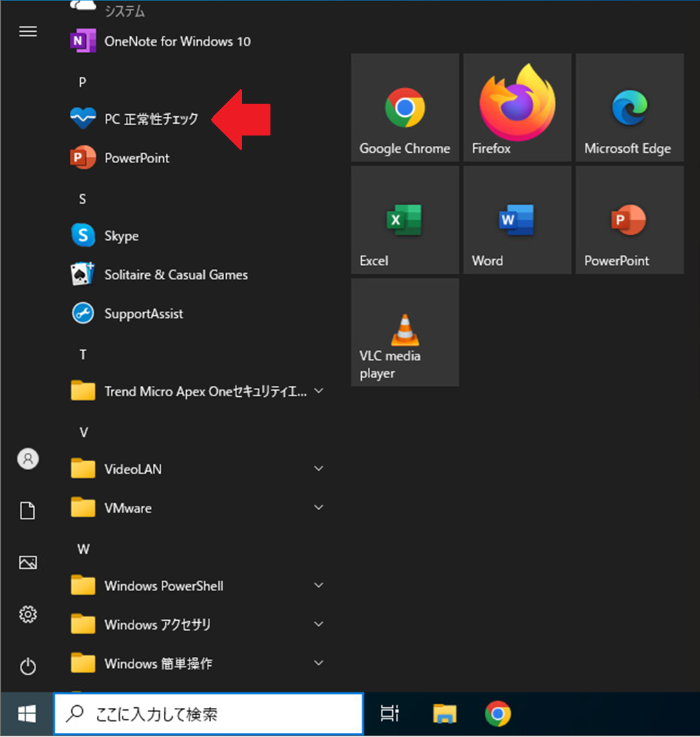
Task: Open the Google Chrome tile
Action: 405,108
